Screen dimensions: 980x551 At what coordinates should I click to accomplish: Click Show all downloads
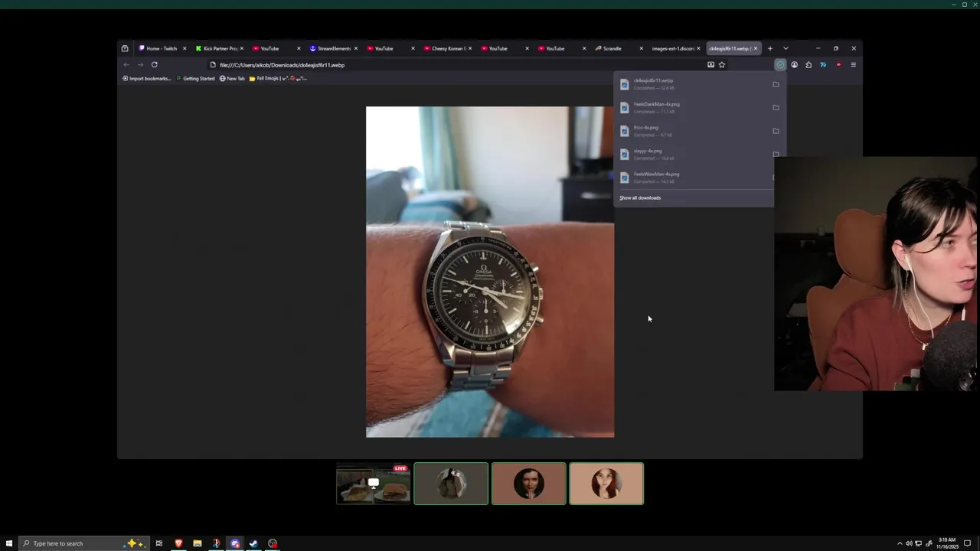coord(640,198)
